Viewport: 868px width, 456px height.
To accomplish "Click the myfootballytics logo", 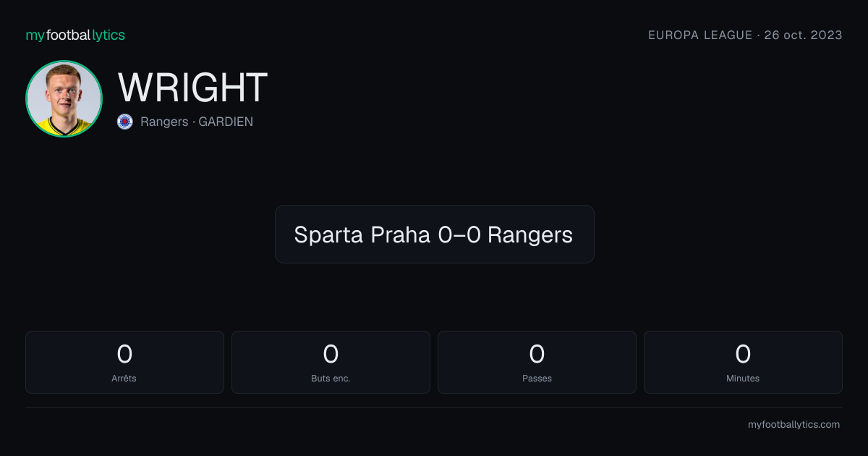I will (75, 35).
